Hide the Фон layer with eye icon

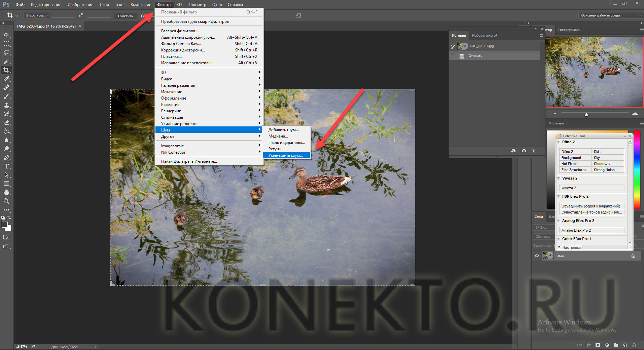pos(537,256)
